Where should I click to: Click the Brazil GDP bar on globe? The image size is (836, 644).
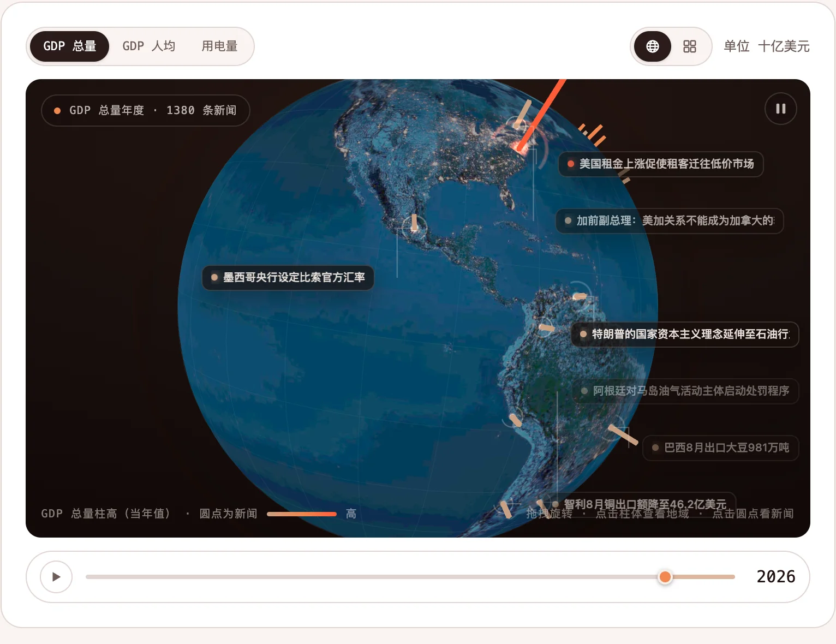pyautogui.click(x=623, y=435)
